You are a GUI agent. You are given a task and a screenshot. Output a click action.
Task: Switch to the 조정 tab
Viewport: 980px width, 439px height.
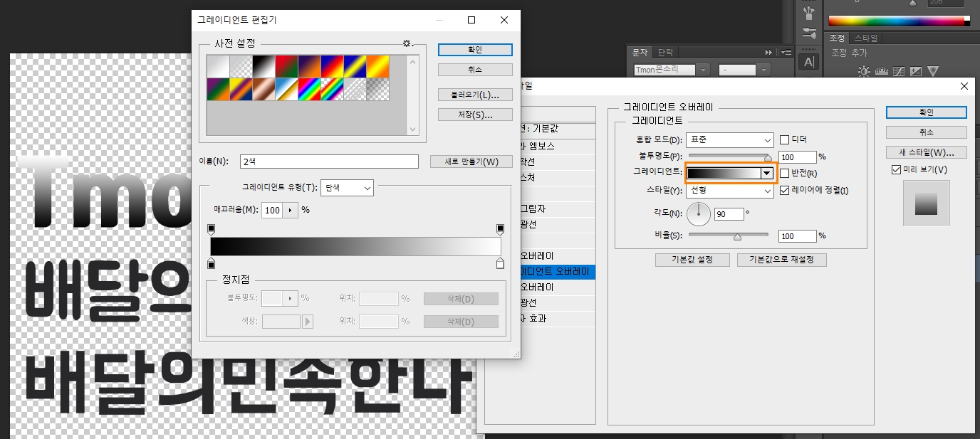[x=837, y=38]
